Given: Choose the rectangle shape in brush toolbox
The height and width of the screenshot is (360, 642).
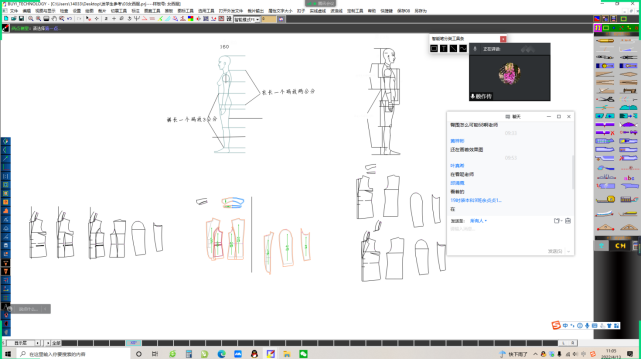Looking at the screenshot, I should coord(434,49).
